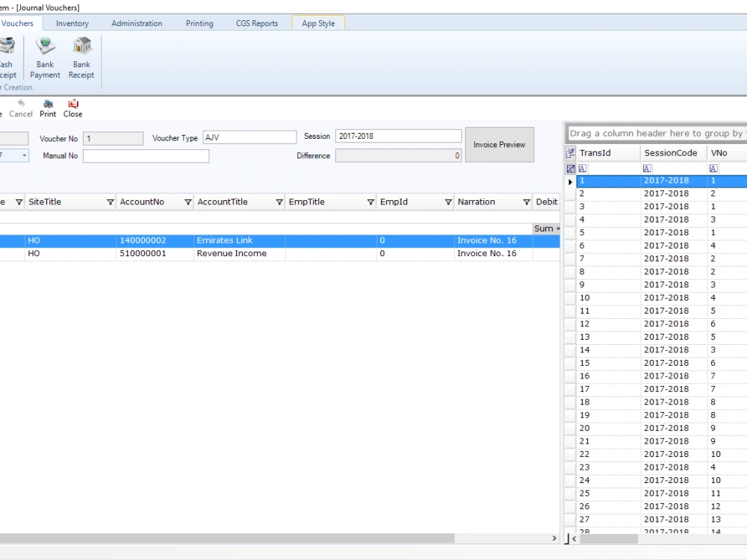Screen dimensions: 747x560
Task: Select the Emirates Link row
Action: coord(279,240)
